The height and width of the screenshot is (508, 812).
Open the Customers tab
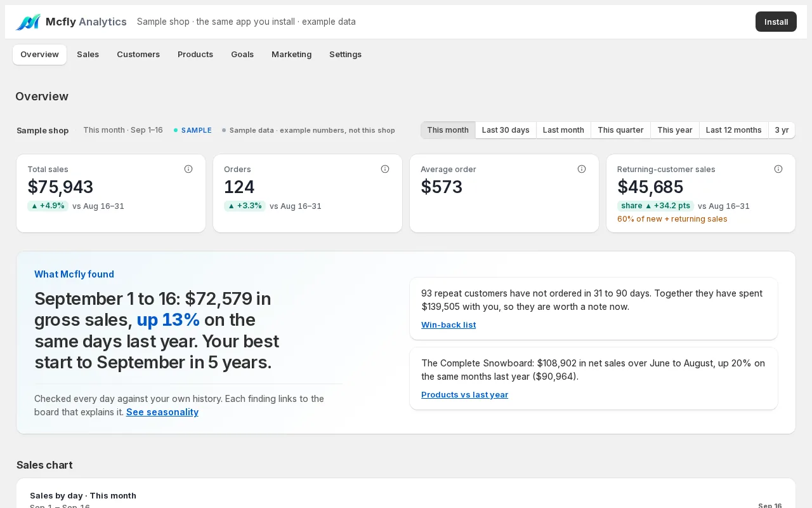138,55
